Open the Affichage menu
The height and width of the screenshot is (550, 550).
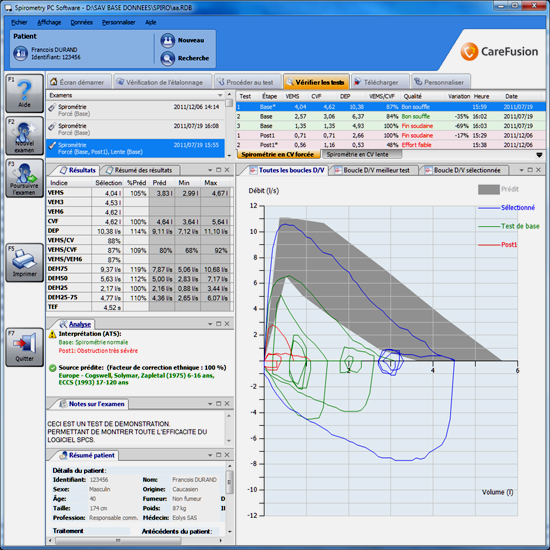coord(49,22)
